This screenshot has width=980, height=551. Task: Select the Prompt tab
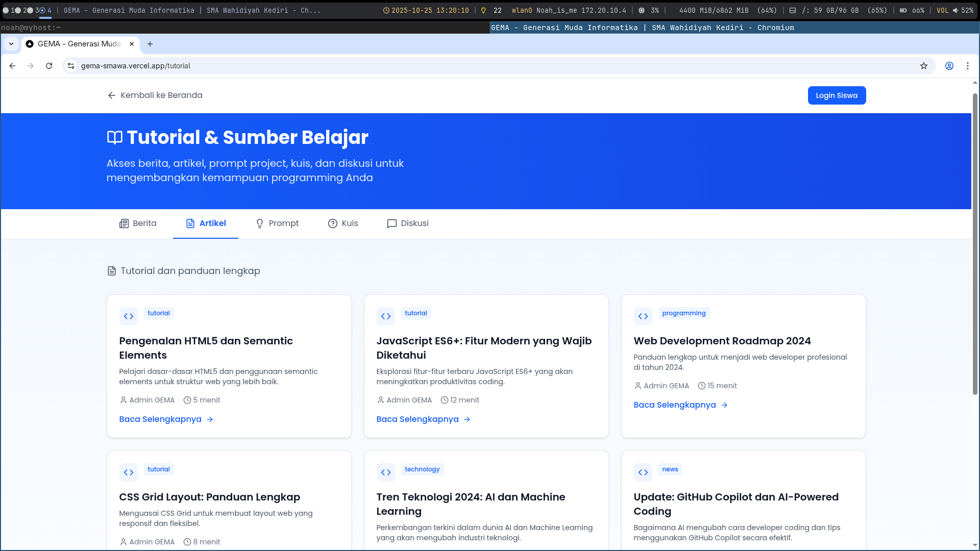277,223
